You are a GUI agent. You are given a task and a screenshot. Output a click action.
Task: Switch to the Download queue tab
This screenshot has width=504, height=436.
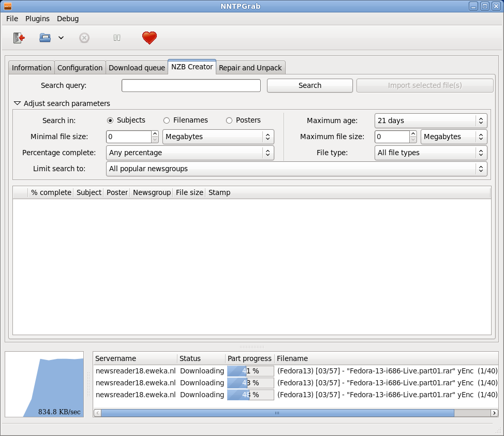(x=137, y=68)
